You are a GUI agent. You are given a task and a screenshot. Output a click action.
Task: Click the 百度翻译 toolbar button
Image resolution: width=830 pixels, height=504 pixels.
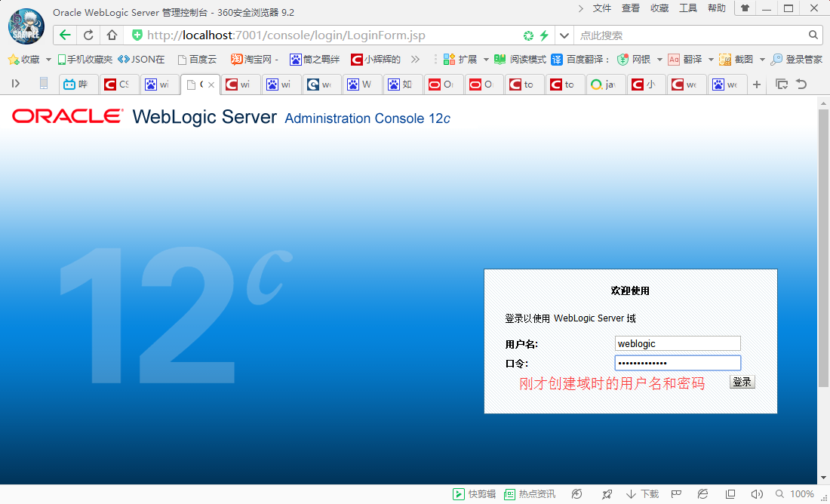pyautogui.click(x=580, y=60)
